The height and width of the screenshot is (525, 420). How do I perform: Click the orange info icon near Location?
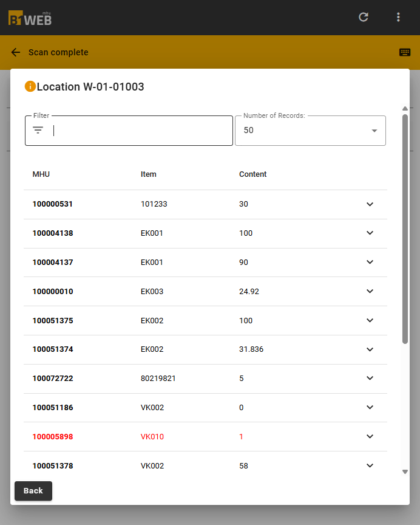click(x=30, y=86)
